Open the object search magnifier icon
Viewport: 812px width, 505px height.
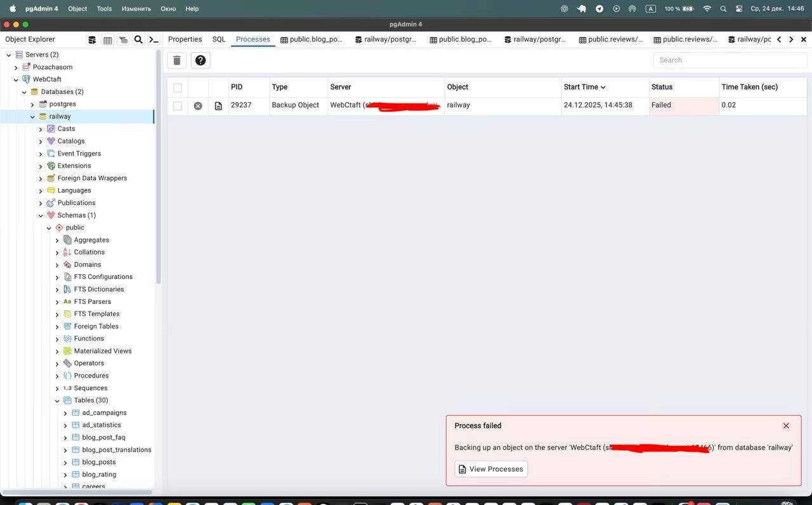(138, 39)
